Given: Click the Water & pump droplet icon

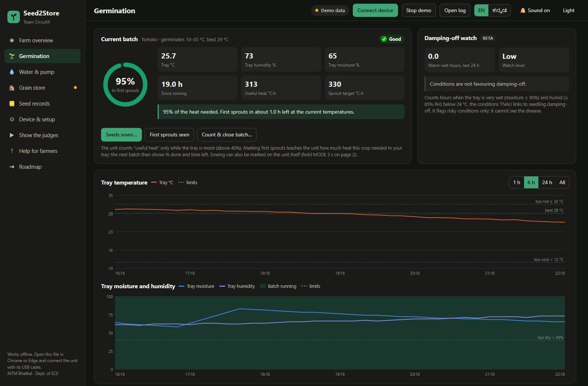Looking at the screenshot, I should point(12,72).
